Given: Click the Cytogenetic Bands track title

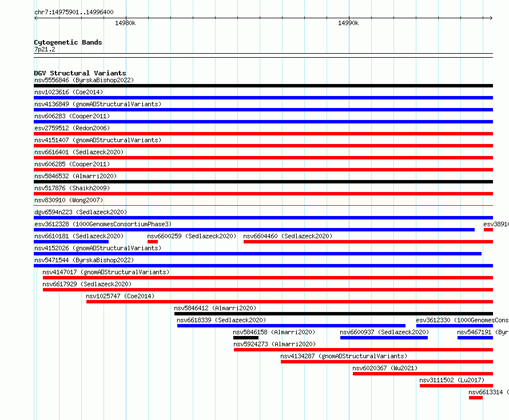Looking at the screenshot, I should tap(68, 42).
